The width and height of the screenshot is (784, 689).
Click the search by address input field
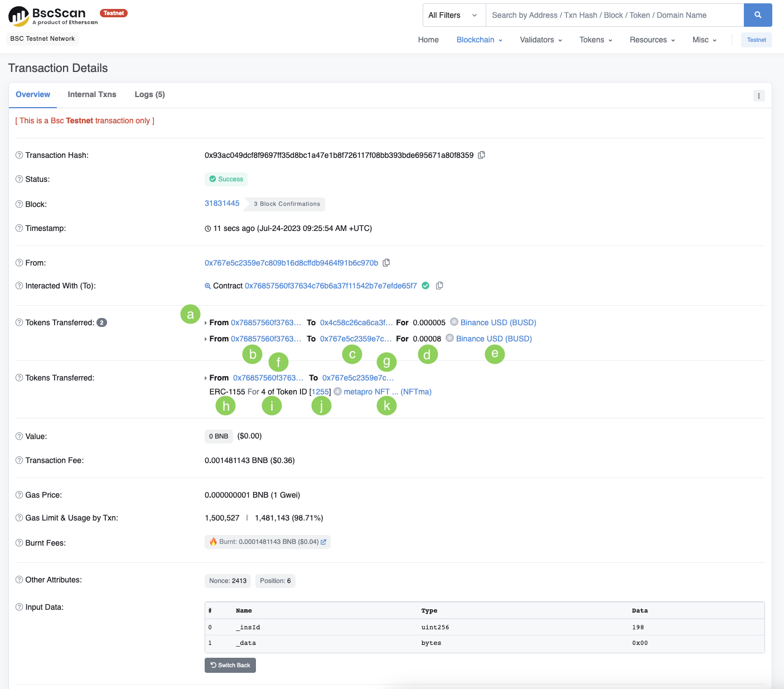click(613, 15)
